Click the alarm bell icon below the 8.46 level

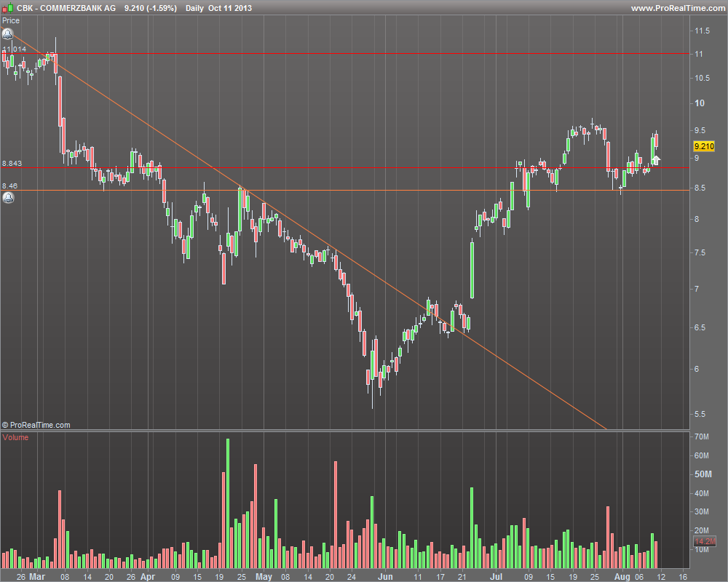(8, 198)
